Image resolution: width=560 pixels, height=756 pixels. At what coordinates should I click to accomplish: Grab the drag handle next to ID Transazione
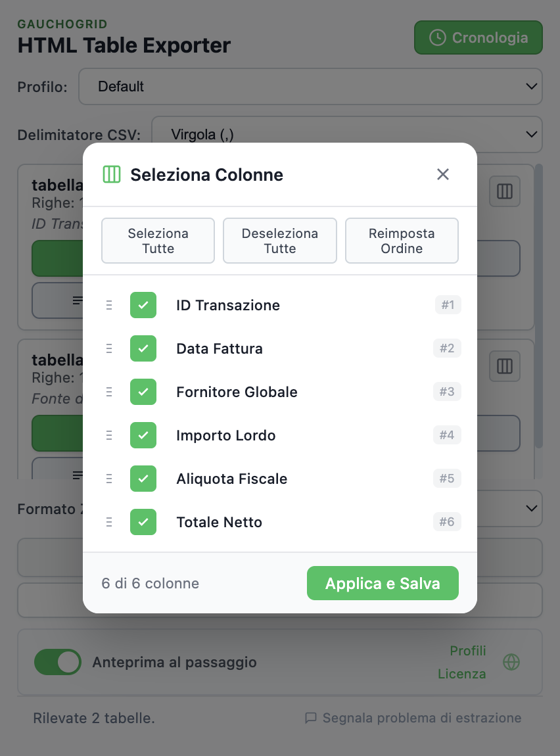pyautogui.click(x=109, y=305)
